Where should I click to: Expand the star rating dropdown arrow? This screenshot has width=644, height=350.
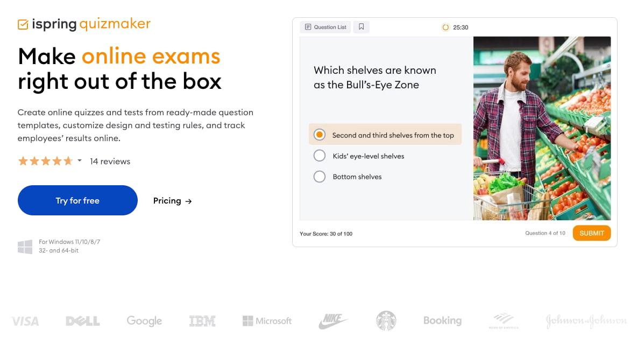point(79,161)
